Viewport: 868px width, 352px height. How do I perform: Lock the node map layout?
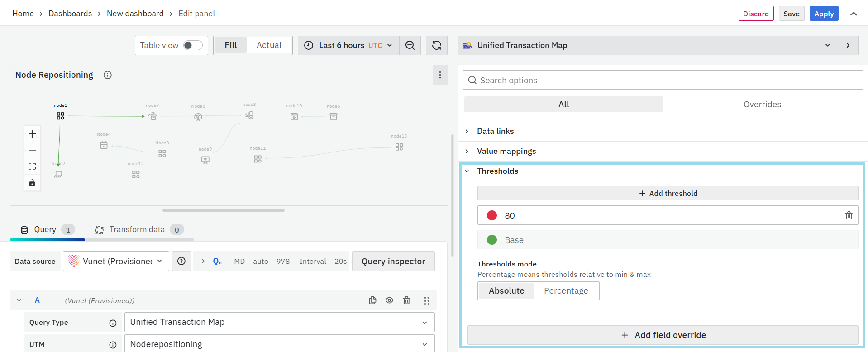(32, 183)
